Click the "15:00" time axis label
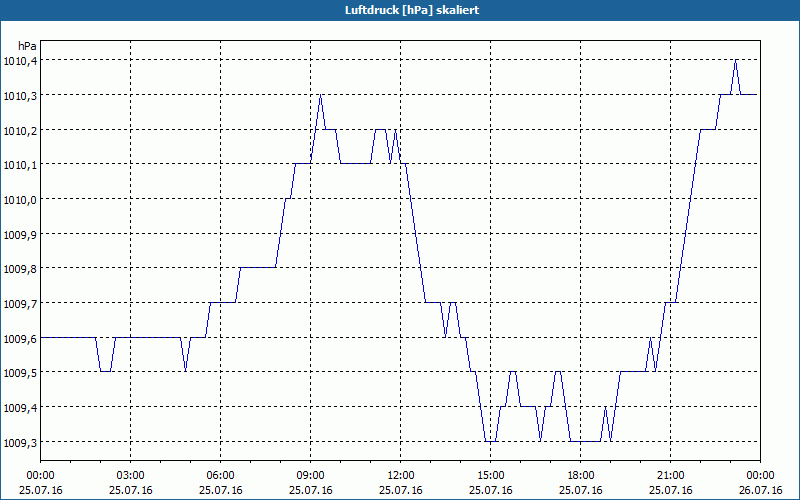The width and height of the screenshot is (800, 500). (491, 476)
